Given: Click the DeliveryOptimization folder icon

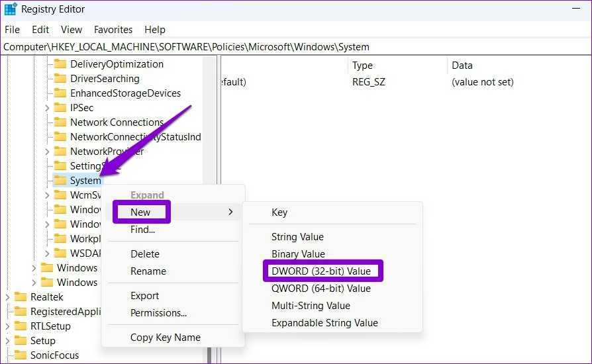Looking at the screenshot, I should click(x=60, y=64).
